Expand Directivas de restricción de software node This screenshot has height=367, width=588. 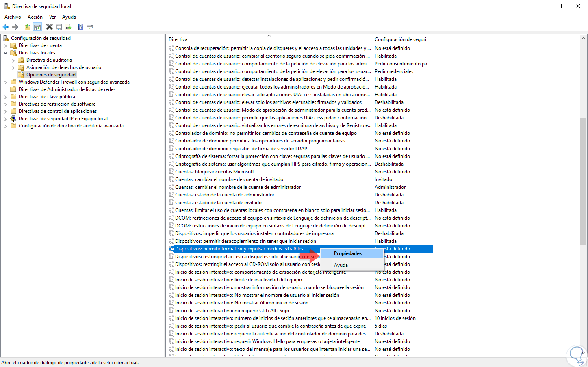click(6, 104)
